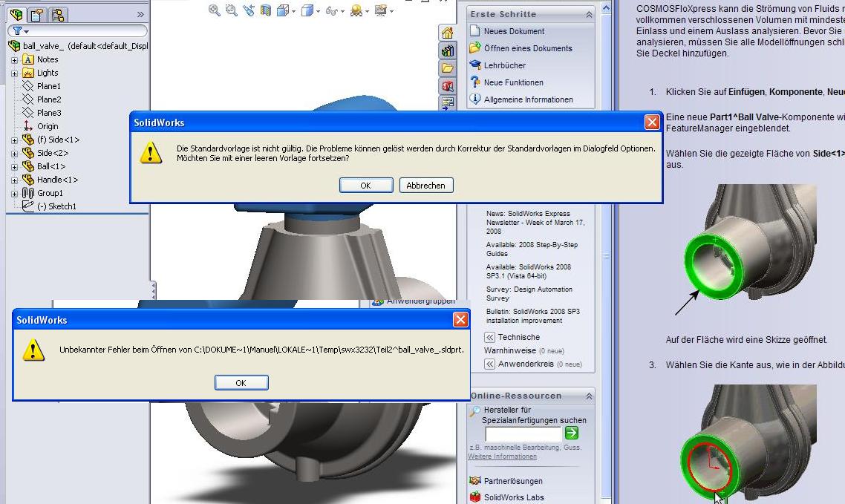This screenshot has width=845, height=504.
Task: Click OK in the Unbekannter Fehler dialog
Action: [241, 383]
